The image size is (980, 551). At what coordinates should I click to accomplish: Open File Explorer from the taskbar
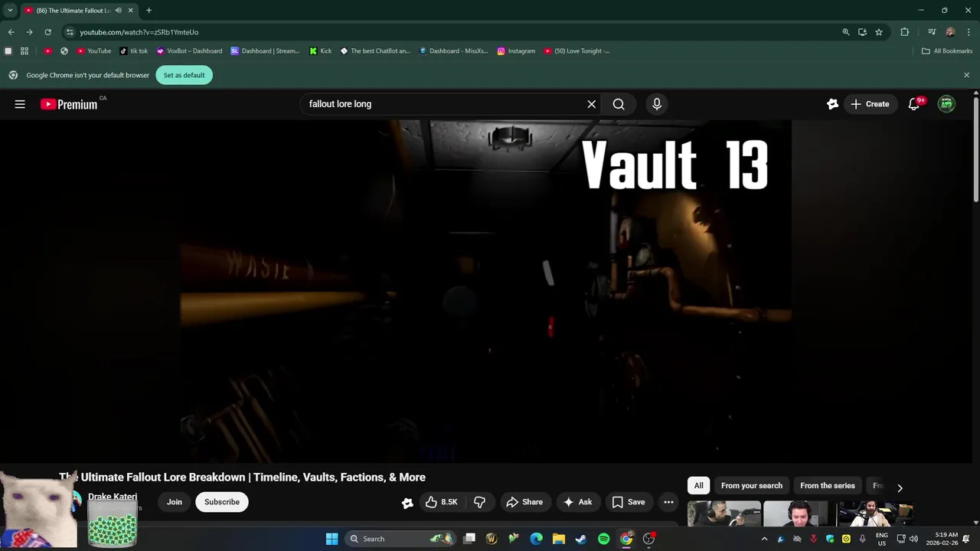[559, 539]
